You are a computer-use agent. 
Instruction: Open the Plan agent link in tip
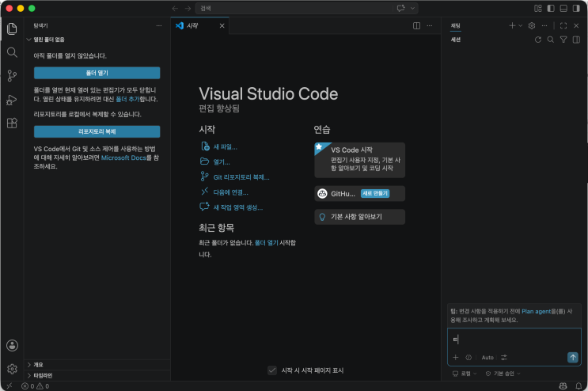point(537,311)
